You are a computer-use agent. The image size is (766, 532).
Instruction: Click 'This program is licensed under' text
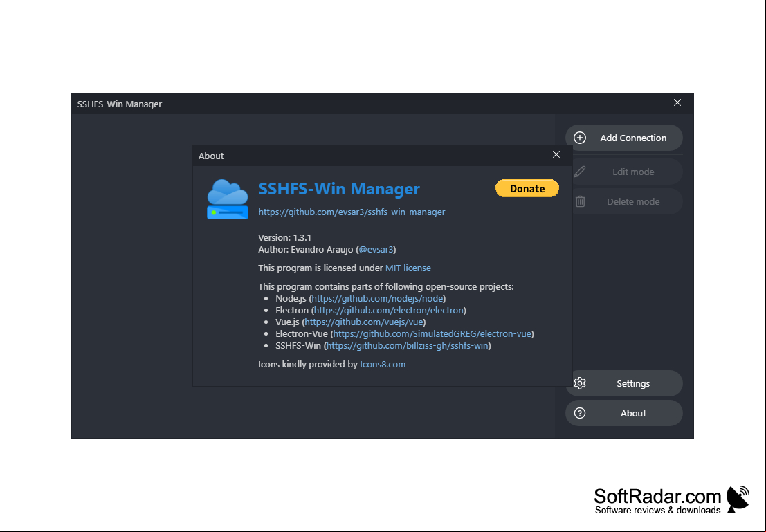click(321, 268)
